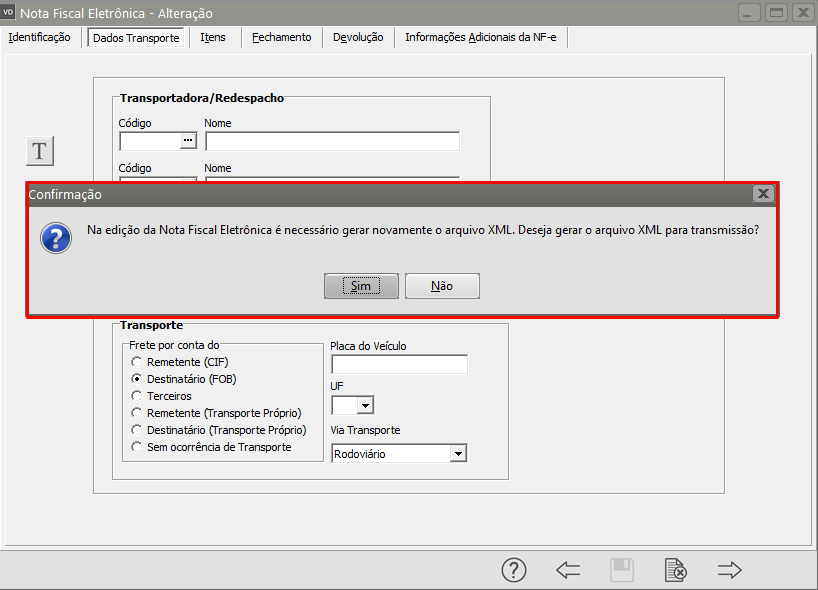Click the first Transportadora Nome field

pos(332,141)
